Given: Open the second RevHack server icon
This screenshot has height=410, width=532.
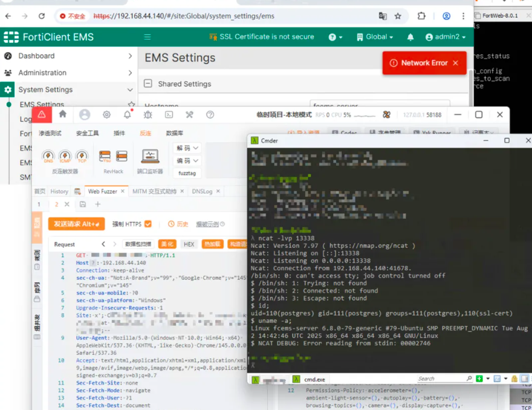Looking at the screenshot, I should (x=122, y=156).
